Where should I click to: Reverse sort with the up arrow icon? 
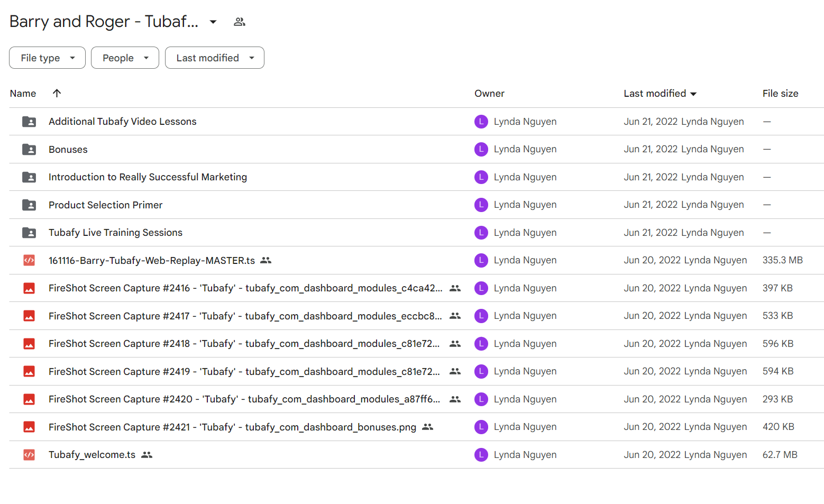point(57,93)
